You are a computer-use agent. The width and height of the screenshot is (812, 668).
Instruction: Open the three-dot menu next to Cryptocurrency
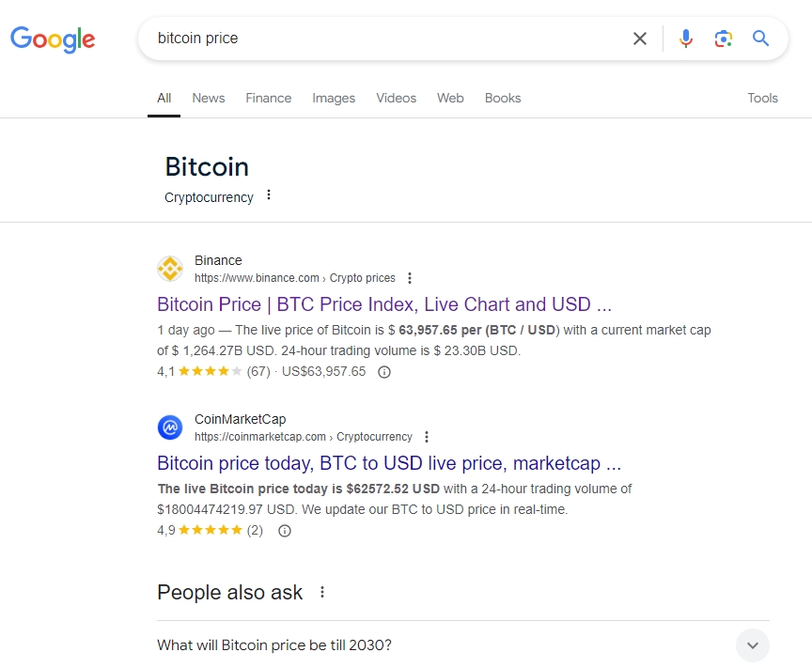point(270,194)
